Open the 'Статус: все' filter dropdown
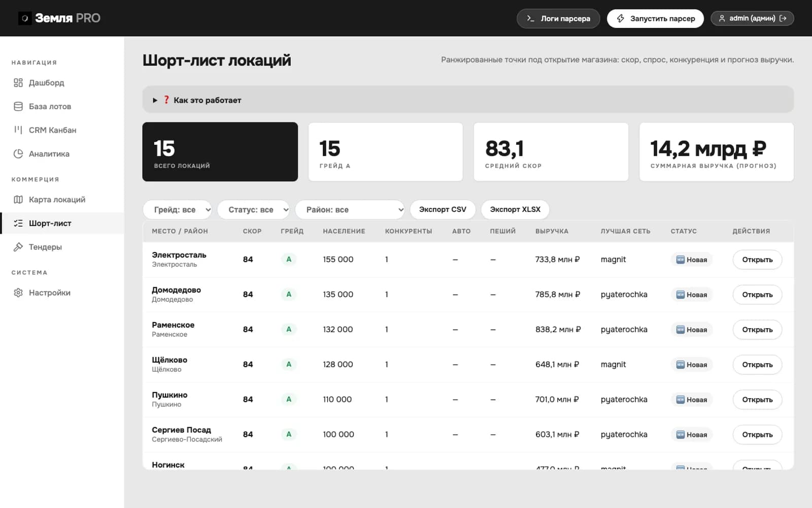 click(x=253, y=209)
